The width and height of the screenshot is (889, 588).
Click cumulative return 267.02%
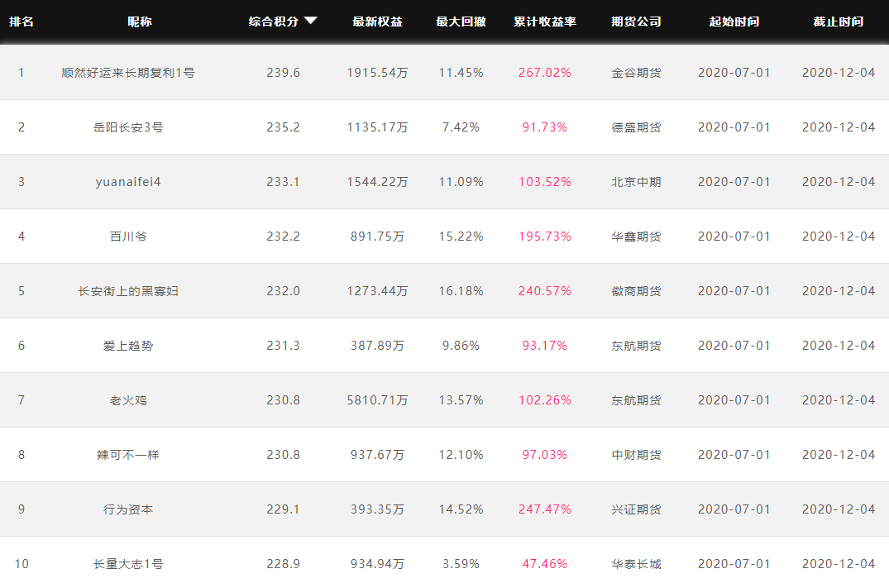pos(545,73)
